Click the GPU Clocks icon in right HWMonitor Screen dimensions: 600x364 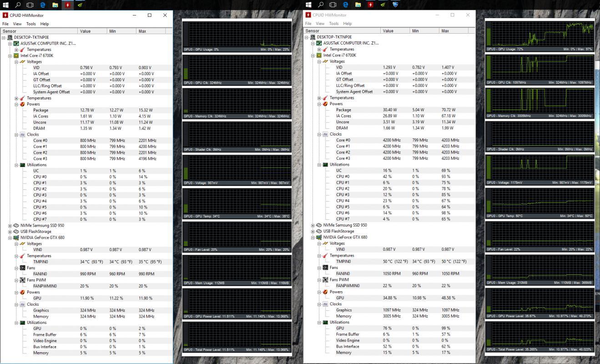coord(325,304)
